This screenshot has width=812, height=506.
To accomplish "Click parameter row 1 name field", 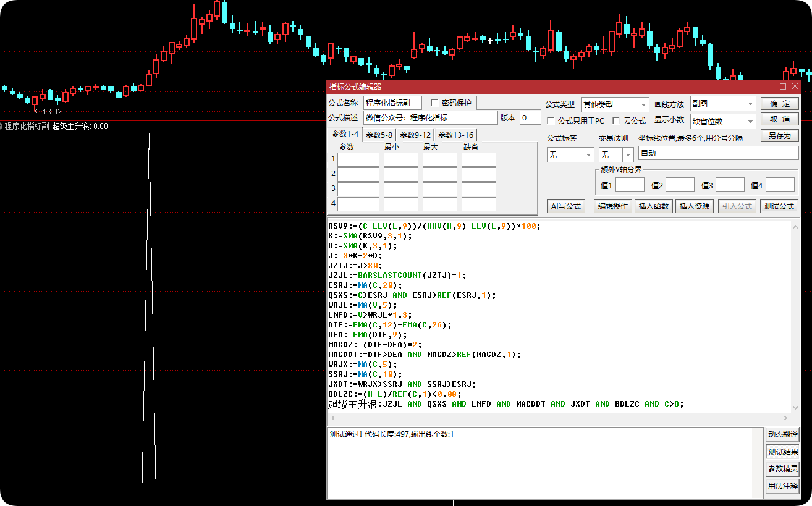I will 358,159.
